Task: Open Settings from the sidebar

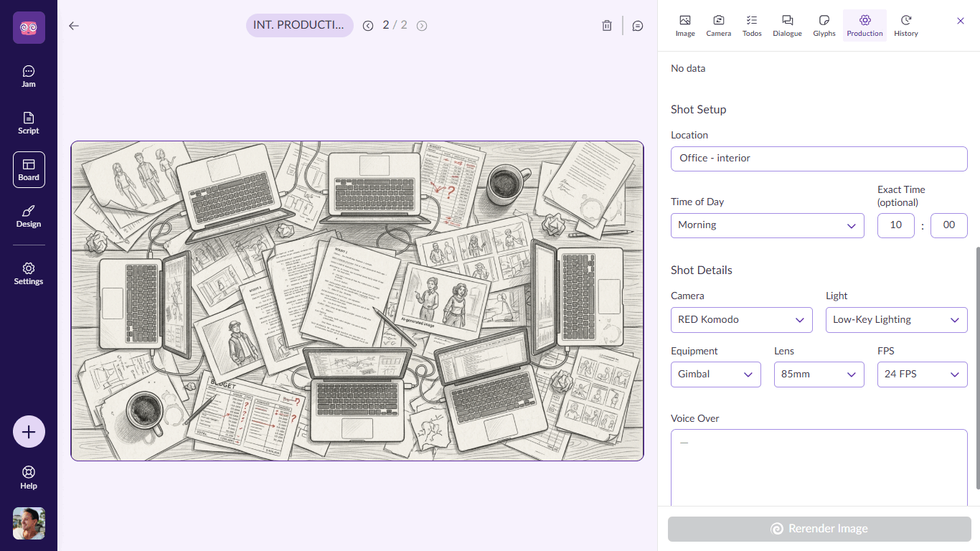Action: pos(29,274)
